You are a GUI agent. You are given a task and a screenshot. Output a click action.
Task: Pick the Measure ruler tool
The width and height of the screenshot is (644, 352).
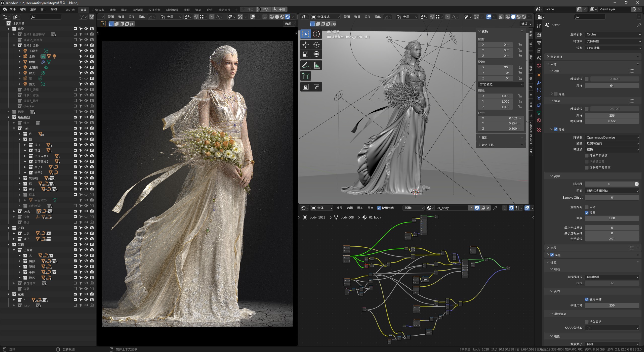(x=316, y=65)
